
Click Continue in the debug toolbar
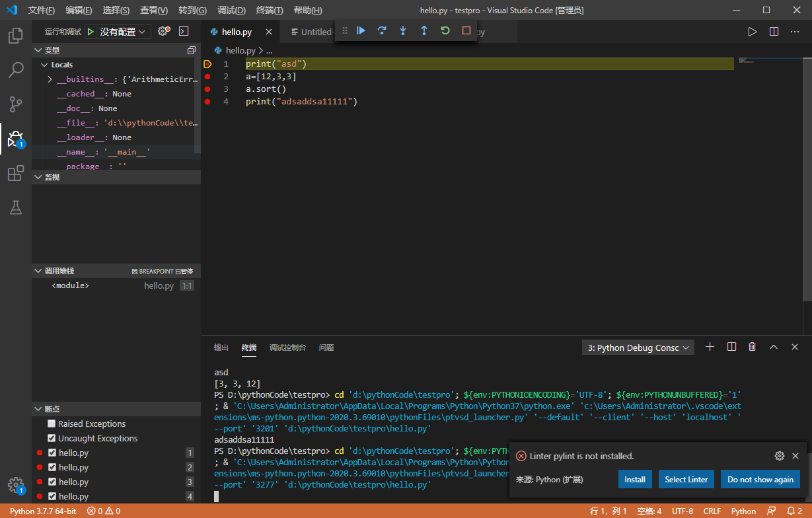coord(361,30)
